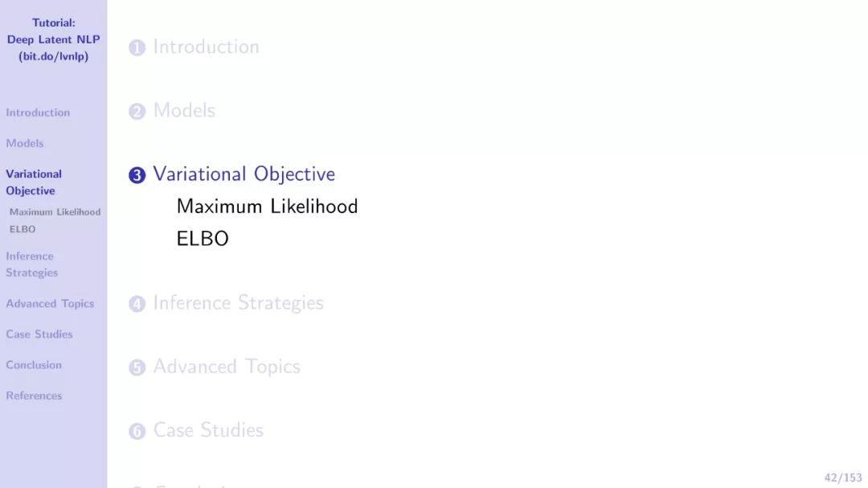Screen dimensions: 868x488
Task: Click the numbered bullet 2 beside Models
Action: tap(137, 111)
